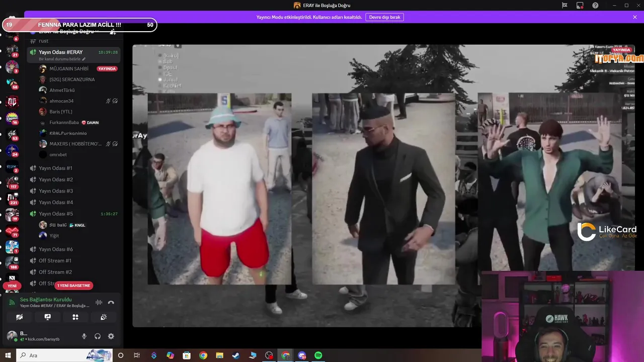Click the red YENİ unread servers pill

point(12,286)
